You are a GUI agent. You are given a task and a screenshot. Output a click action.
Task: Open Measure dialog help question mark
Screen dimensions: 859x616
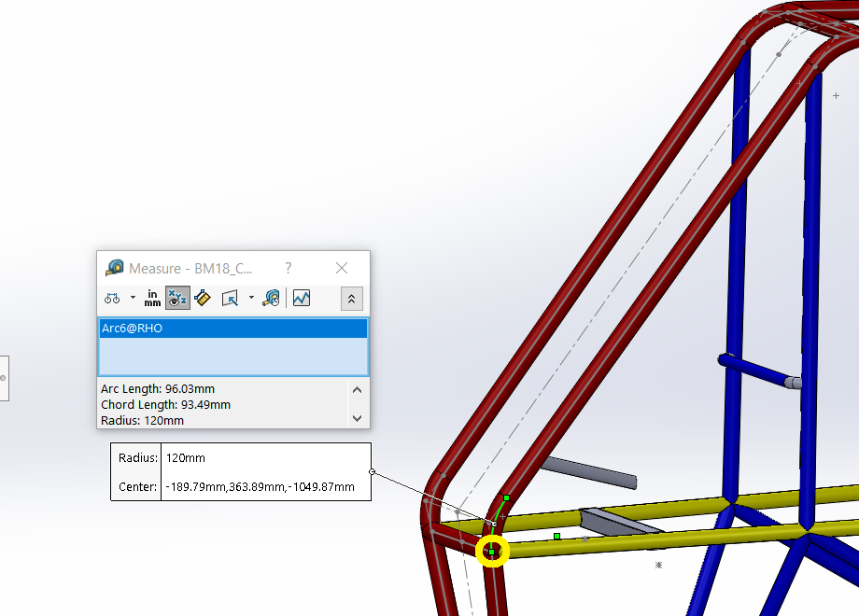pos(289,268)
